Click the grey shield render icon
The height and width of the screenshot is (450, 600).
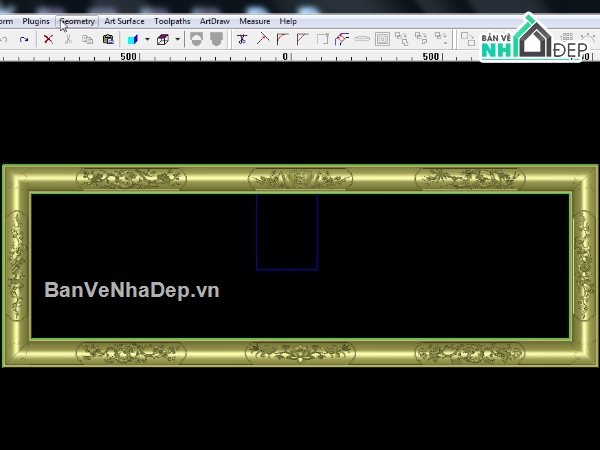217,39
